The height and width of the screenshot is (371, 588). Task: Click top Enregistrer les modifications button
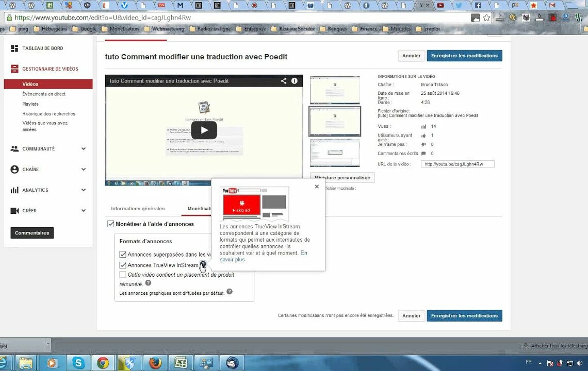coord(464,56)
